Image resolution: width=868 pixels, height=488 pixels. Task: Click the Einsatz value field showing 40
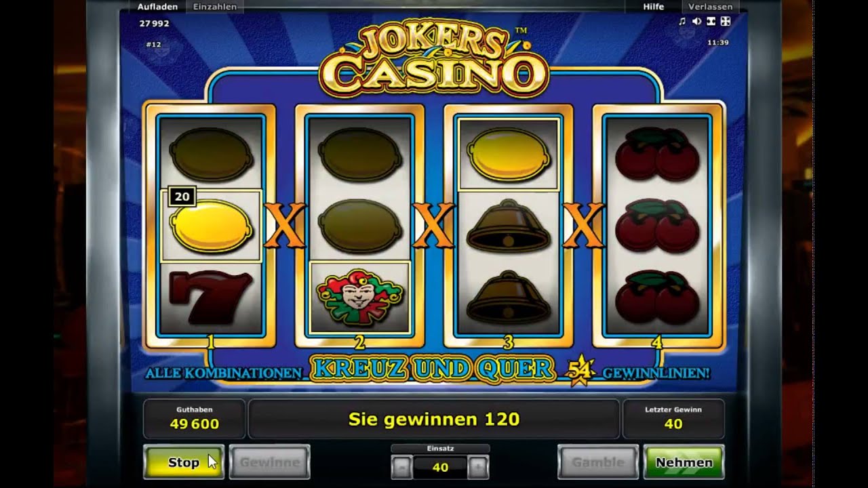click(x=440, y=467)
